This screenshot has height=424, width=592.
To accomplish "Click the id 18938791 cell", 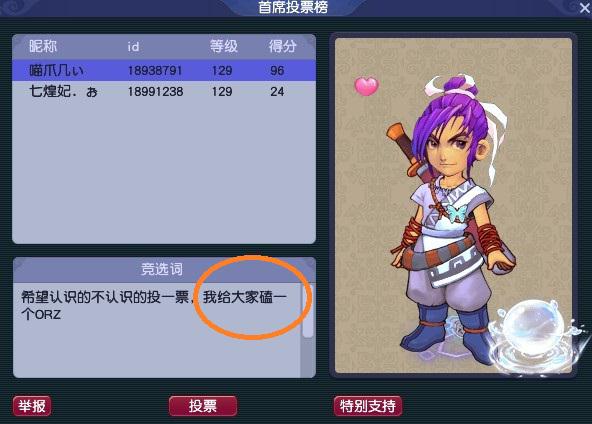I will tap(155, 71).
